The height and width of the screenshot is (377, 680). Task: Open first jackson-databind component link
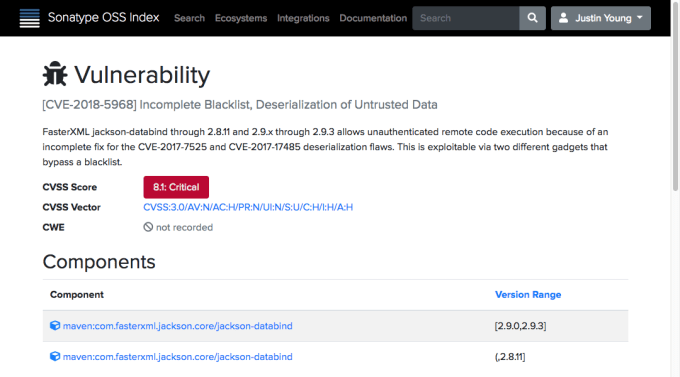pos(177,326)
